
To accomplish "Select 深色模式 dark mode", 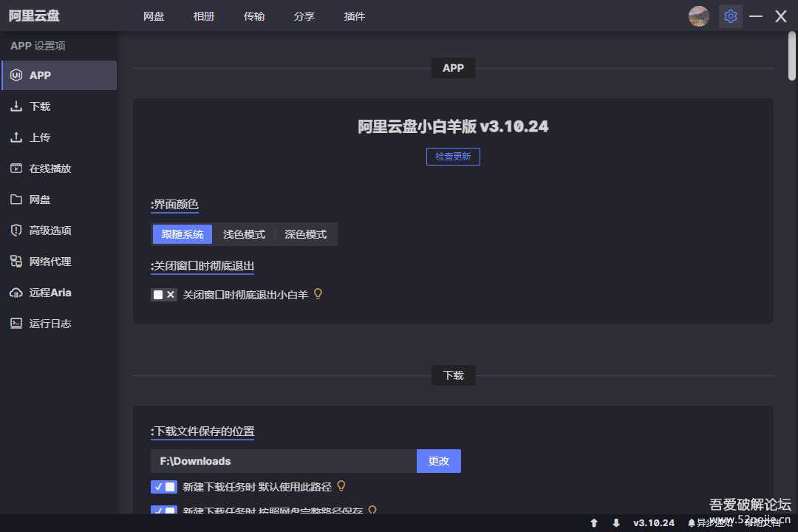I will click(x=305, y=234).
